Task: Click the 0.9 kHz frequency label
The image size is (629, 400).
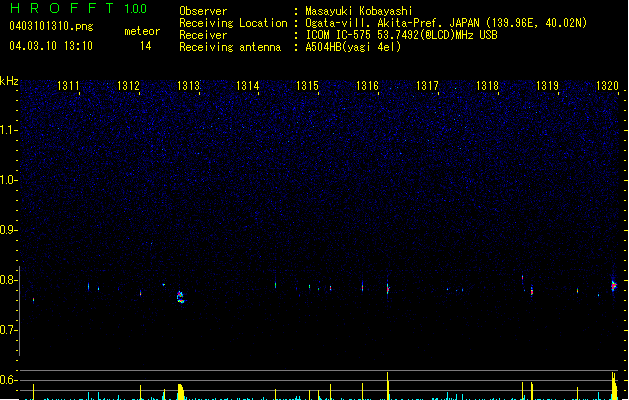Action: click(8, 230)
